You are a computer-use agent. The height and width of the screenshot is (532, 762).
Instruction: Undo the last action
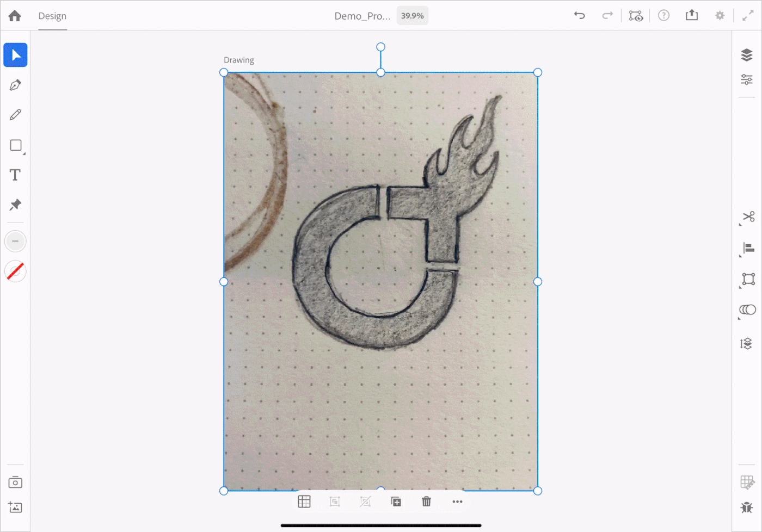point(579,15)
